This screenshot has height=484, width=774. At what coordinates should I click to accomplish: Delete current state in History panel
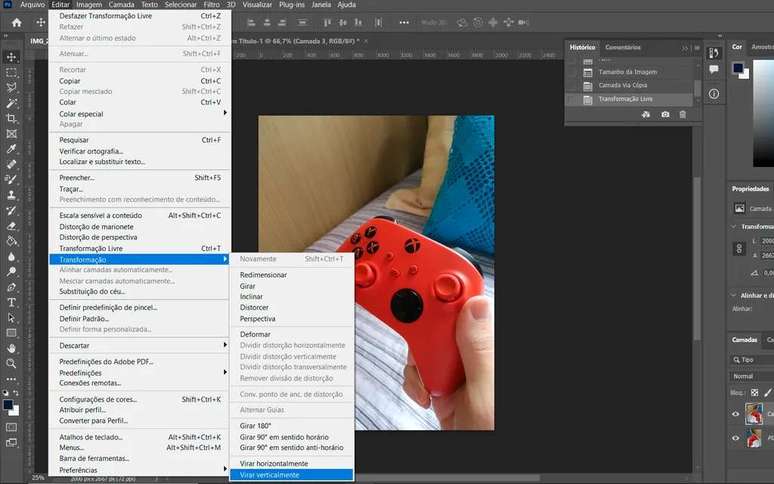[x=683, y=114]
